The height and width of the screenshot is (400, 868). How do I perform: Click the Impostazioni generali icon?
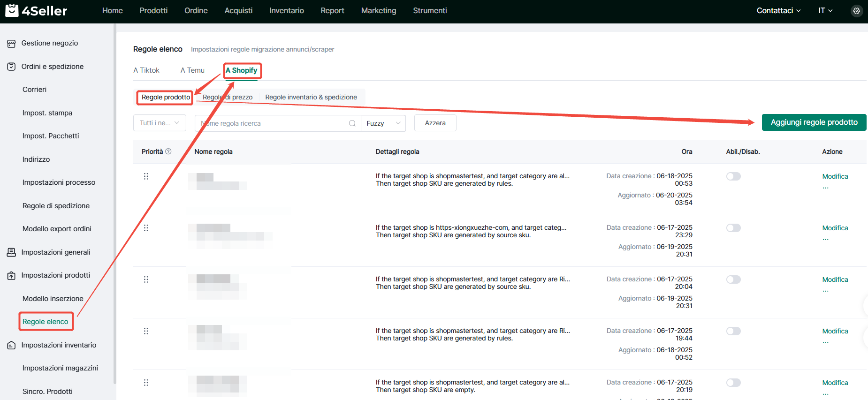click(x=11, y=252)
